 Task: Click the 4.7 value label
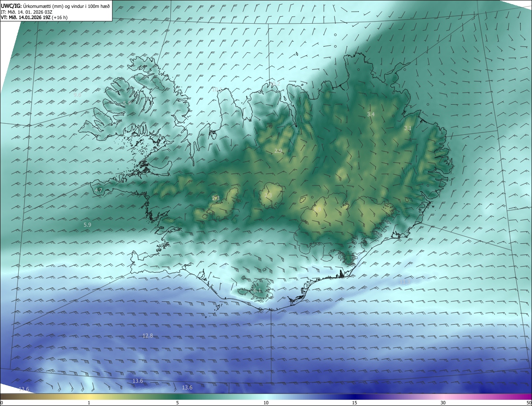pos(99,191)
